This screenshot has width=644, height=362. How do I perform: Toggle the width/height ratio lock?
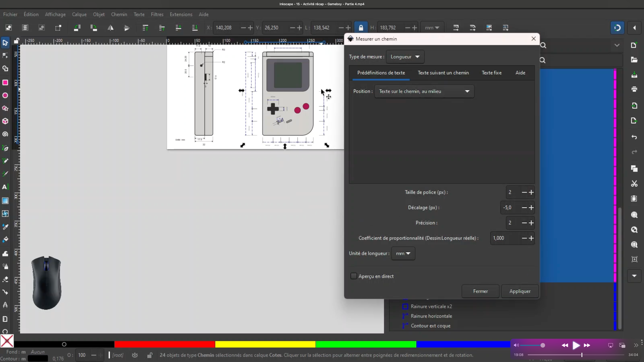361,28
